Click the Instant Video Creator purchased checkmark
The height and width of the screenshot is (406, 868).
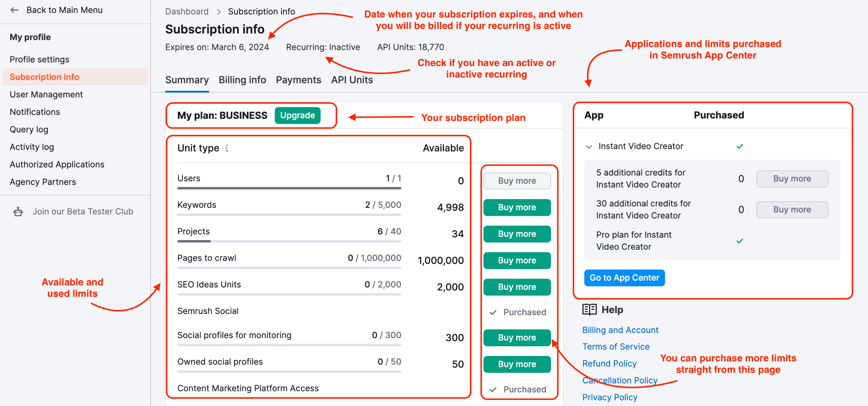[x=740, y=147]
